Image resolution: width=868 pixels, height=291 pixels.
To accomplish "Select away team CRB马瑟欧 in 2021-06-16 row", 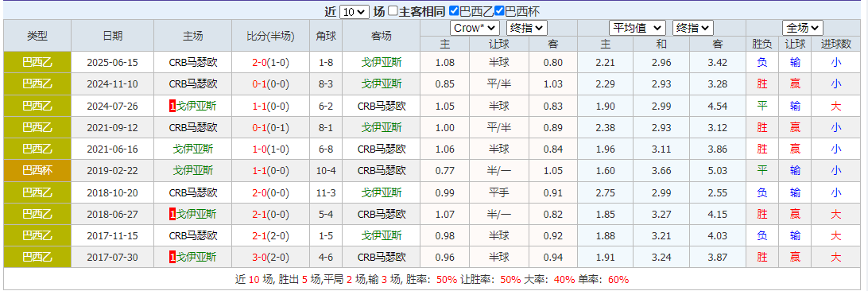I will (x=382, y=149).
